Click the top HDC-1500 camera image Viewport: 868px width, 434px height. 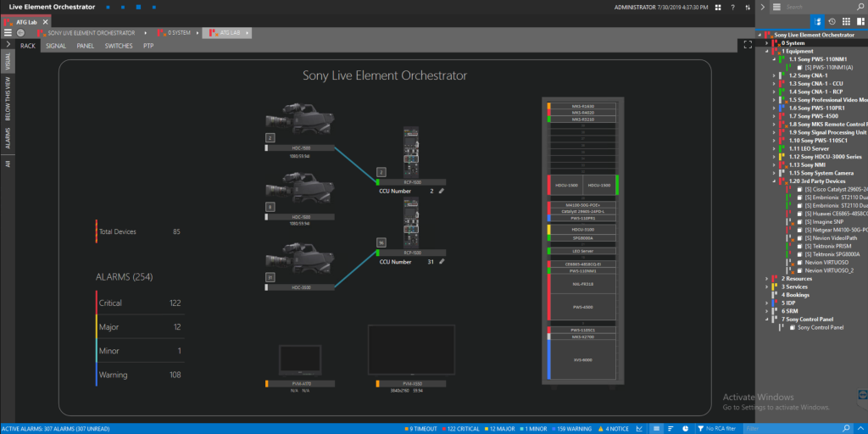tap(299, 119)
